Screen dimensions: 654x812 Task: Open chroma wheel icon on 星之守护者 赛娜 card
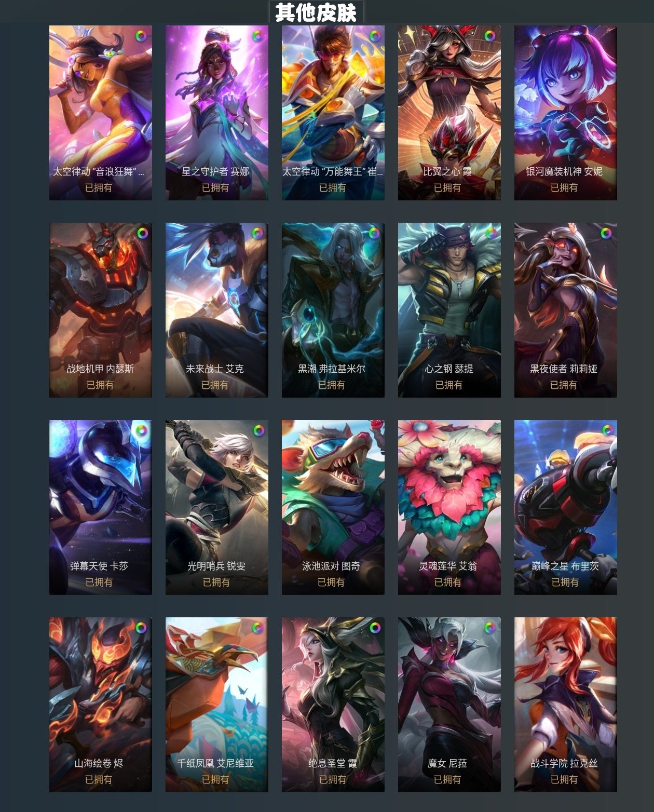click(x=257, y=36)
